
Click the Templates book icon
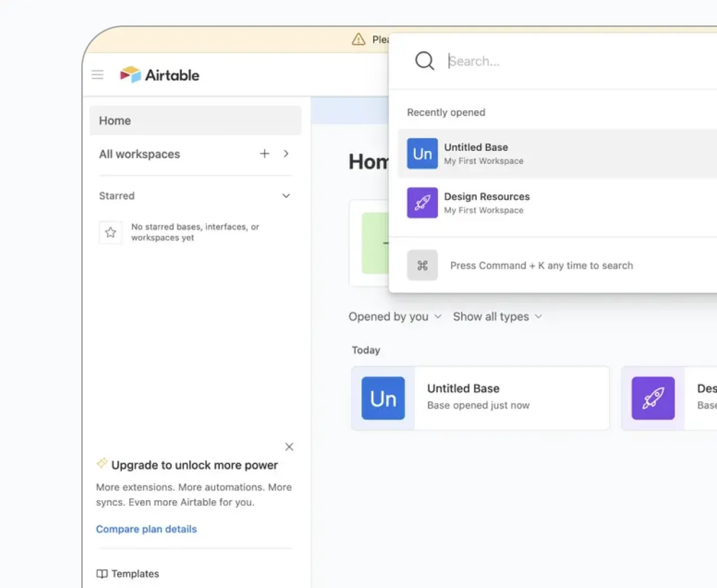click(102, 574)
